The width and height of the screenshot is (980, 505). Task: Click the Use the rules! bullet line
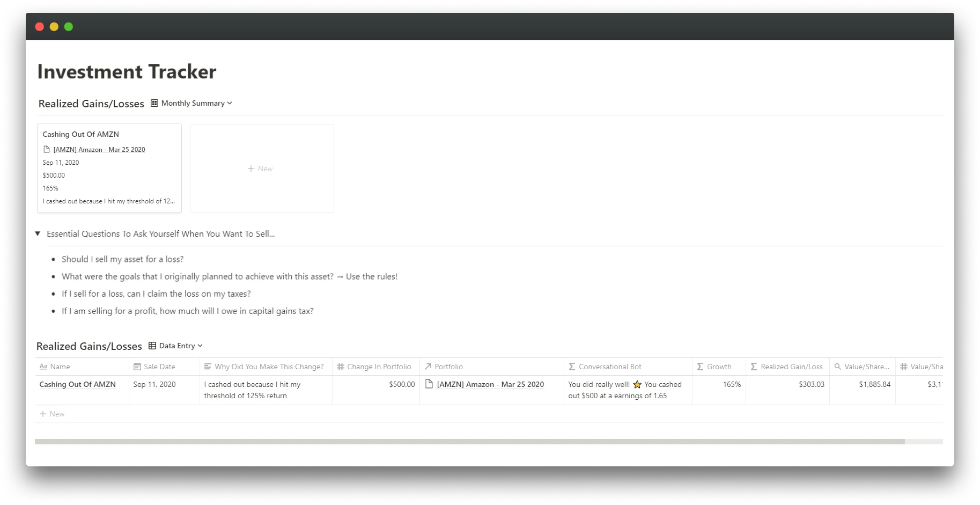(x=230, y=276)
